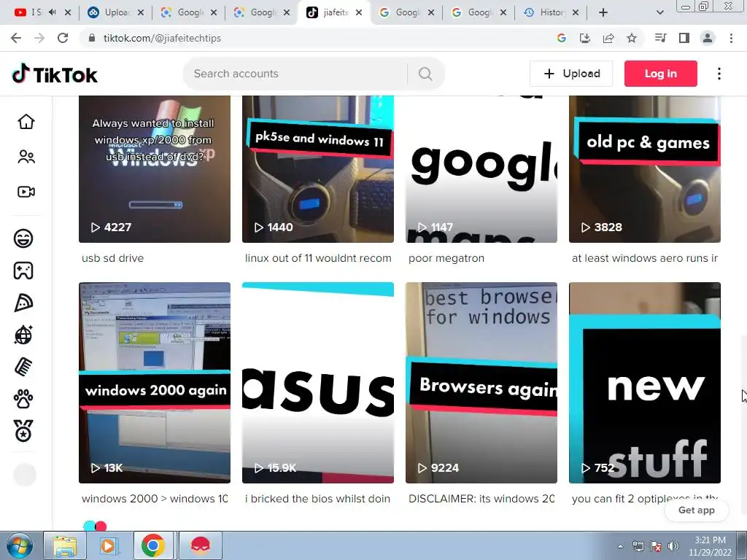This screenshot has width=747, height=560.
Task: Toggle Chrome side panel icon
Action: pos(684,38)
